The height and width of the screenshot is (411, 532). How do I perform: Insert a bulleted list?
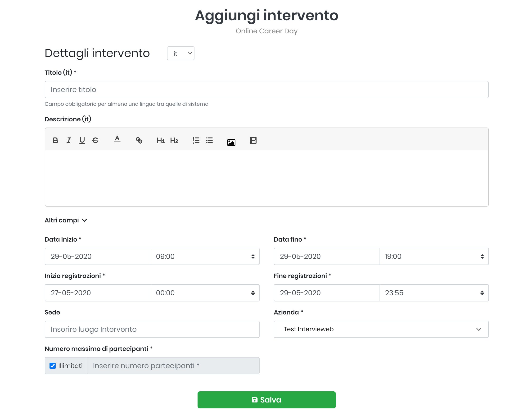[x=209, y=140]
